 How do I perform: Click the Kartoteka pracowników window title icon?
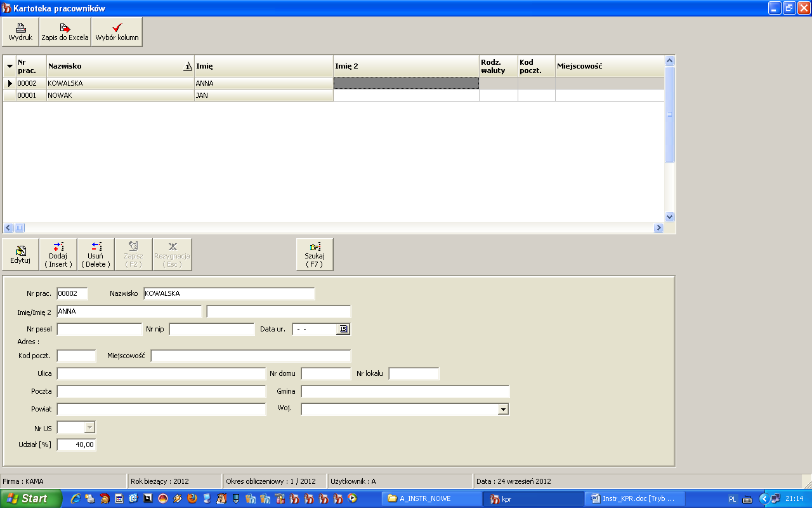point(7,8)
